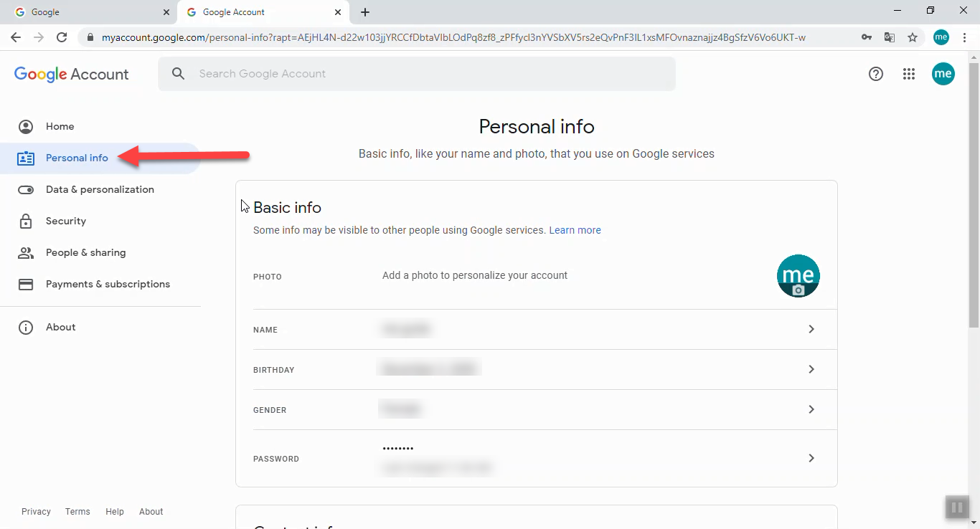
Task: Open the Privacy link at the bottom
Action: click(36, 511)
